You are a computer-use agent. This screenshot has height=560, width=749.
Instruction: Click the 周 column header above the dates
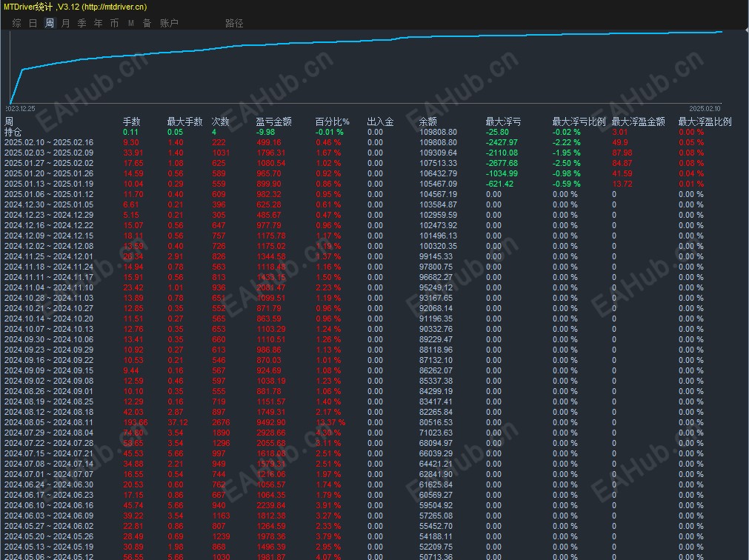click(9, 121)
